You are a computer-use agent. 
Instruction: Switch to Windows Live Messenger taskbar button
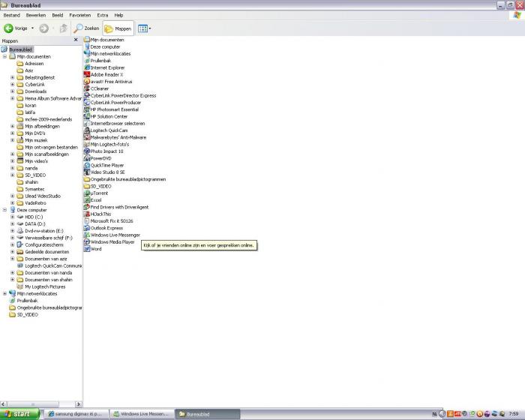[x=143, y=414]
